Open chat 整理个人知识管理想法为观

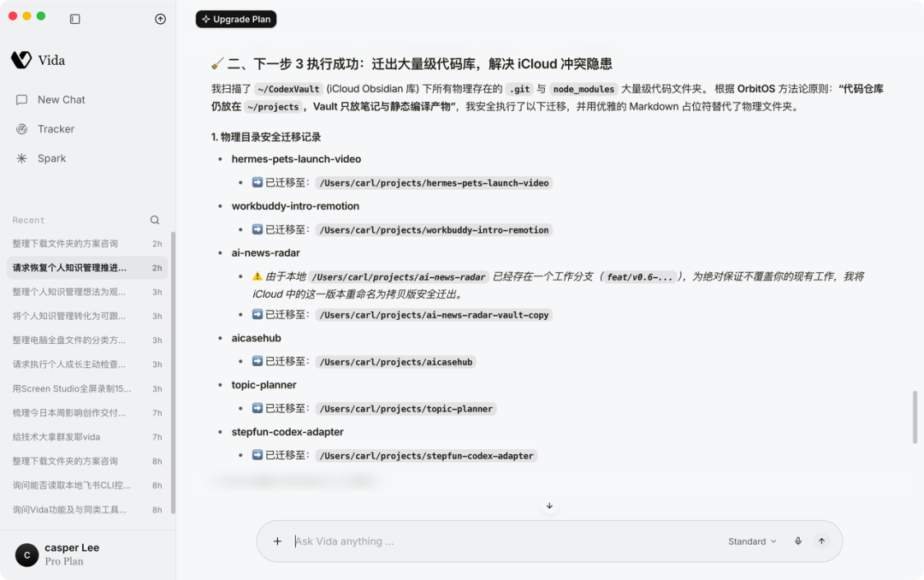[87, 292]
